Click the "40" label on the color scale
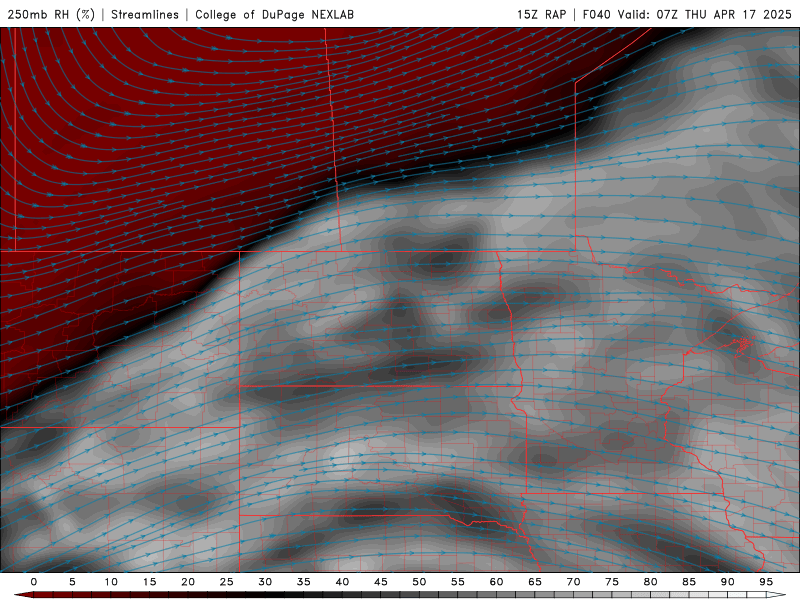This screenshot has width=800, height=600. [x=342, y=582]
